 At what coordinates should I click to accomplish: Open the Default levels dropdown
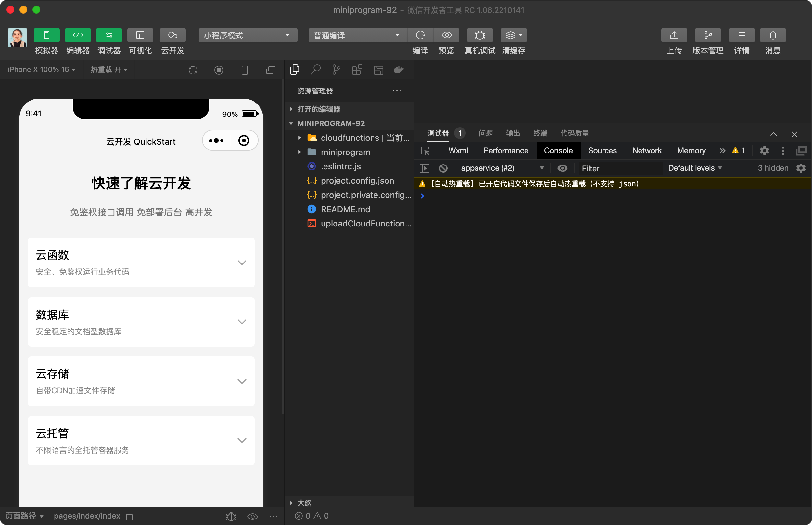point(695,168)
